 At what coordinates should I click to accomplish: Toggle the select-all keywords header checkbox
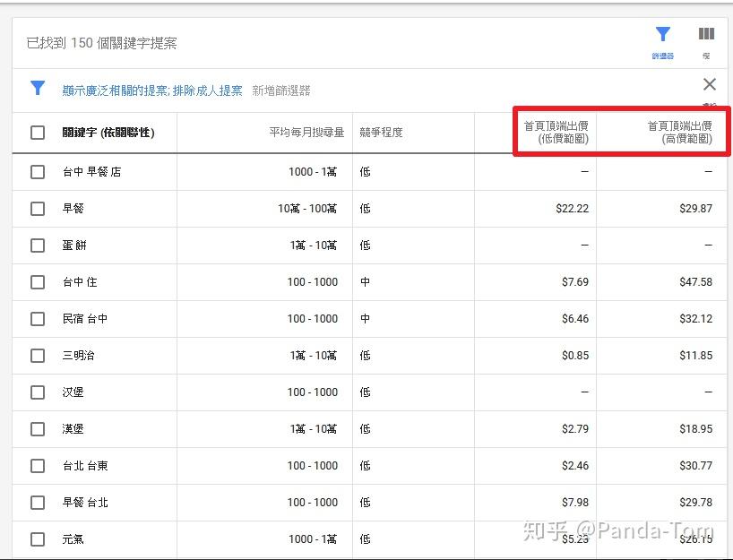38,133
